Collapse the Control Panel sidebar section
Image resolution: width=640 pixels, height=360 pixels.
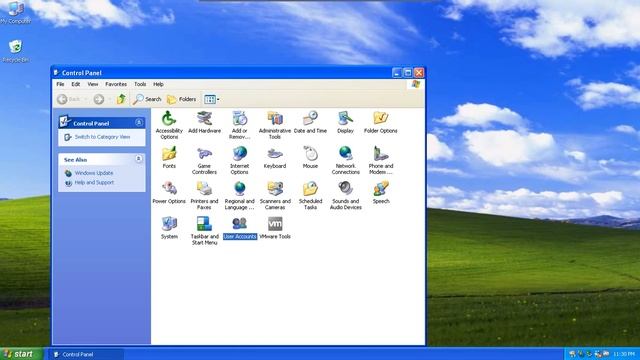[139, 122]
